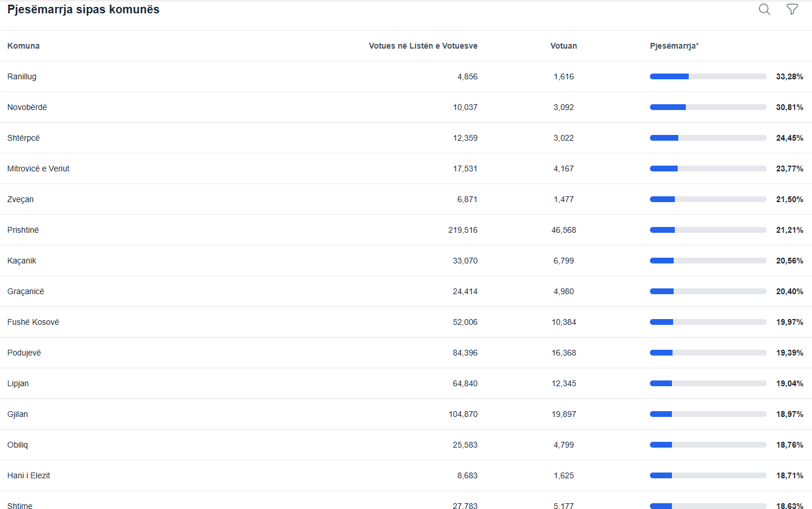Open the Podujevë municipality entry
Screen dimensions: 812x509
(24, 353)
